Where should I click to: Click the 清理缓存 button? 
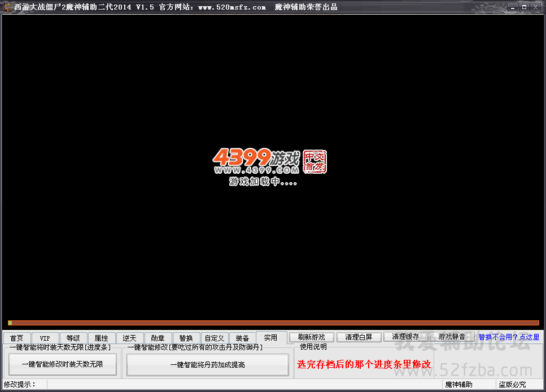pyautogui.click(x=405, y=337)
